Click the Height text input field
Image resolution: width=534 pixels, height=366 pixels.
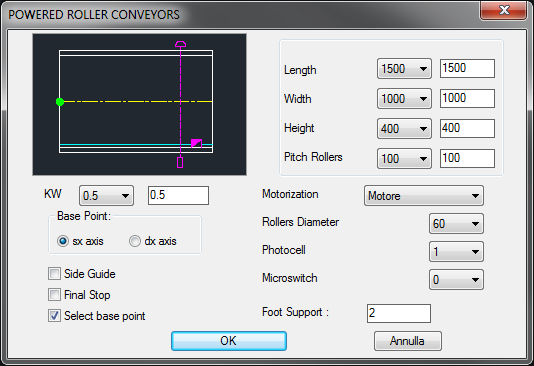[x=467, y=128]
